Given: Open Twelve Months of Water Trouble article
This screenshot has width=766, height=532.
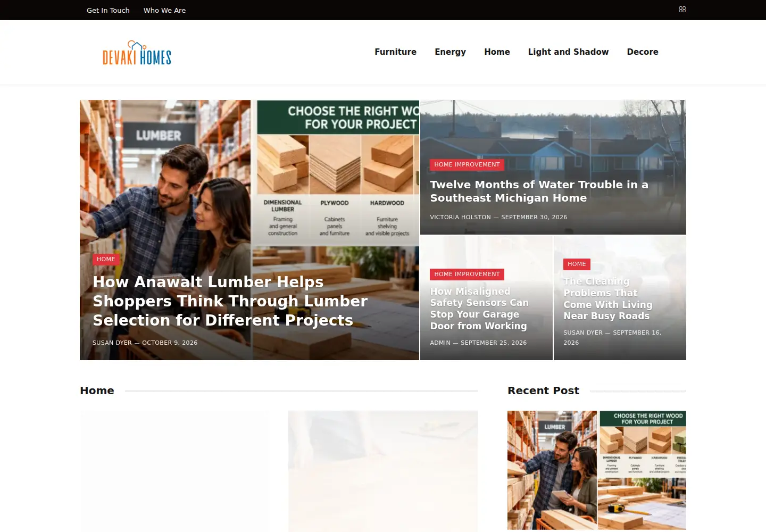Looking at the screenshot, I should click(539, 191).
